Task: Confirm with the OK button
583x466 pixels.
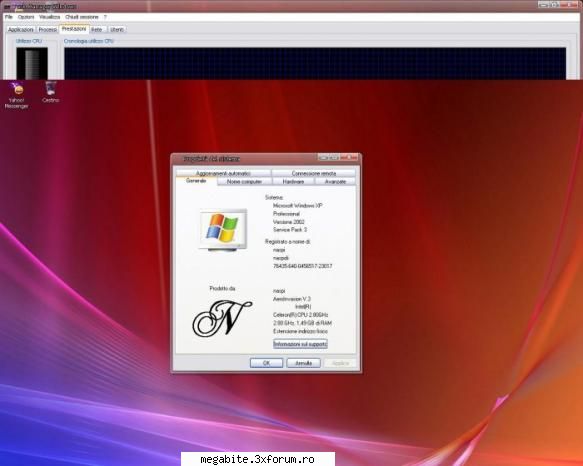Action: pos(266,363)
